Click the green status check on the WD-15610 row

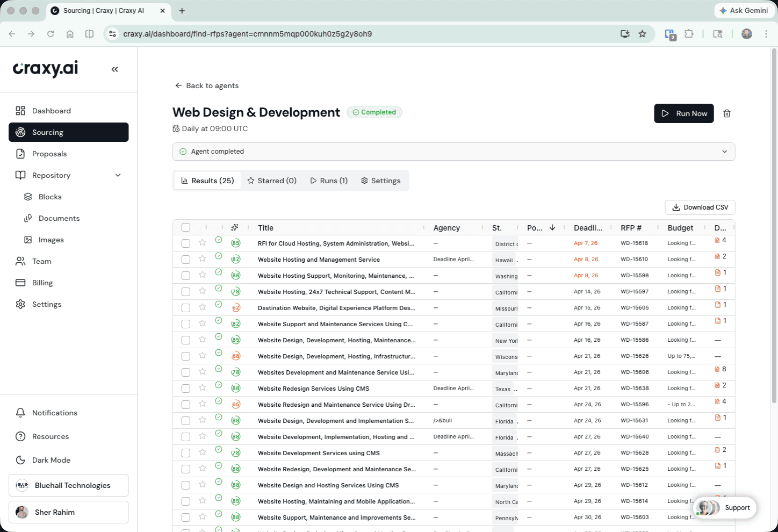(219, 256)
